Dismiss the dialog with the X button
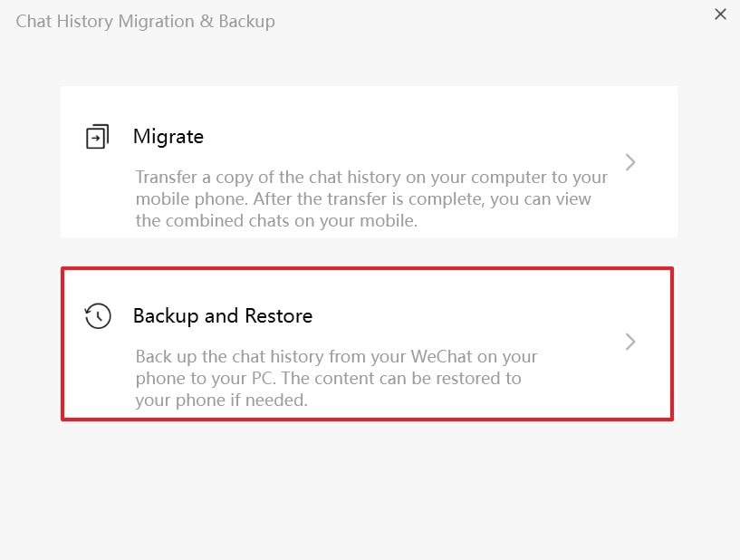This screenshot has height=560, width=740. click(720, 14)
